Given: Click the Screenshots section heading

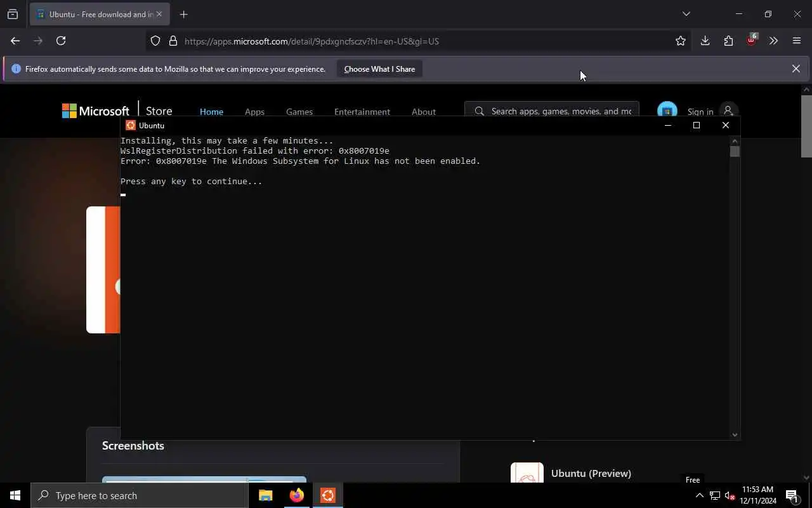Looking at the screenshot, I should click(133, 446).
